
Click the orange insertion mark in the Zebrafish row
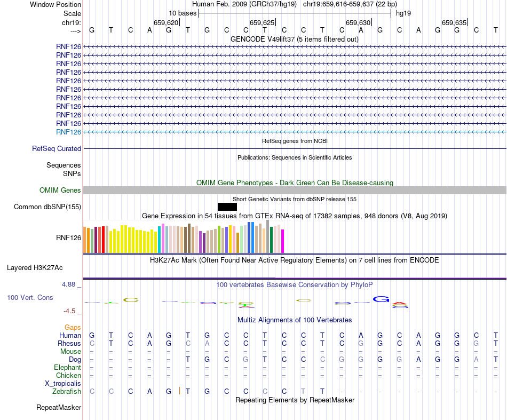[x=179, y=391]
